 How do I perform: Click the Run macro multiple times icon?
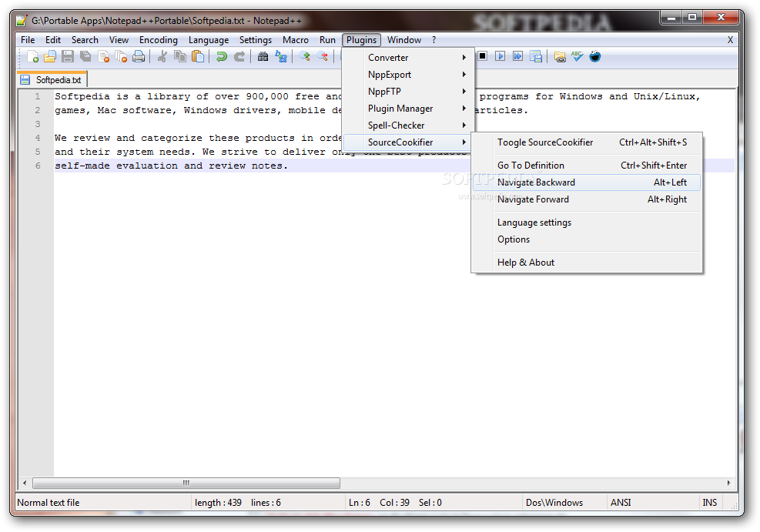pos(517,56)
